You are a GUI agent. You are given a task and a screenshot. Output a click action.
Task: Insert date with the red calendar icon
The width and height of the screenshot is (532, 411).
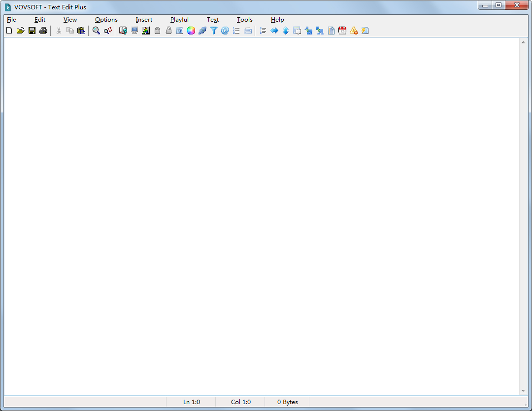click(x=342, y=31)
